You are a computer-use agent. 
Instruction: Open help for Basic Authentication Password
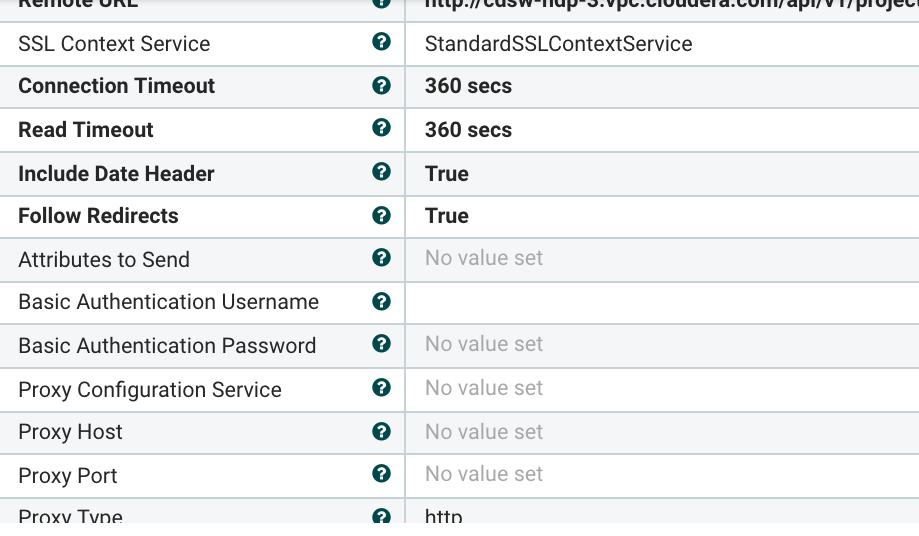point(381,344)
